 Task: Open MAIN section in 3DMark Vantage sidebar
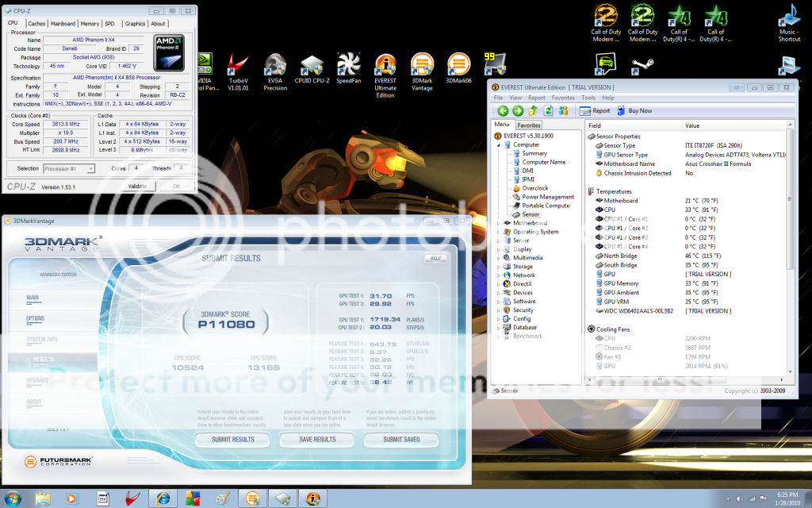[33, 298]
